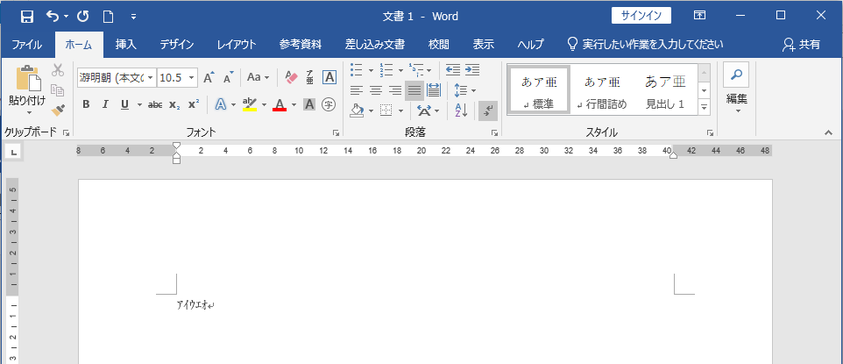Open the ファイル tab
843x364 pixels.
pos(27,45)
